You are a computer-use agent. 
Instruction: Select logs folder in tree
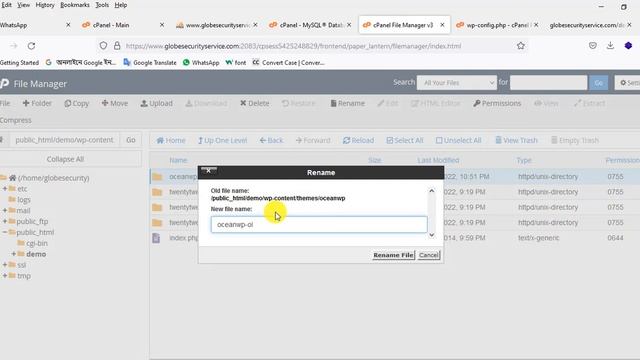[x=24, y=200]
